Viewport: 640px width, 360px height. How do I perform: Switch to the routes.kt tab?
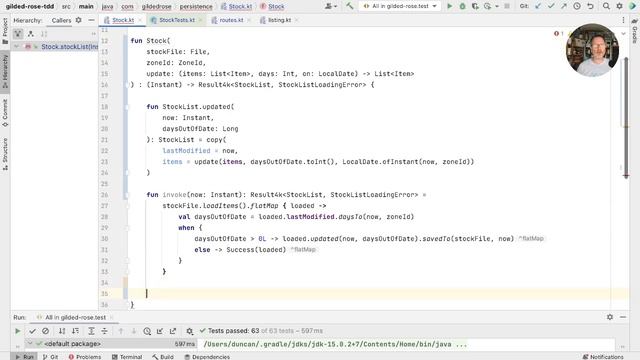tap(231, 20)
